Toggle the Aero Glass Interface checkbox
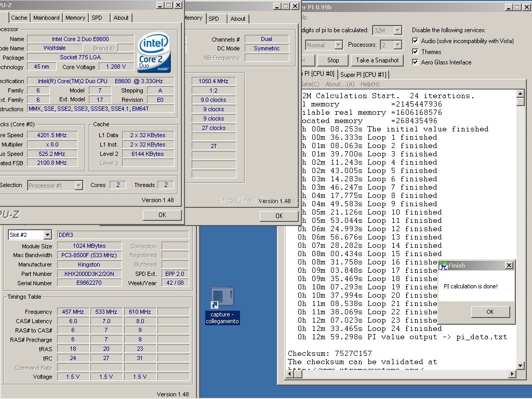The height and width of the screenshot is (399, 532). tap(415, 62)
